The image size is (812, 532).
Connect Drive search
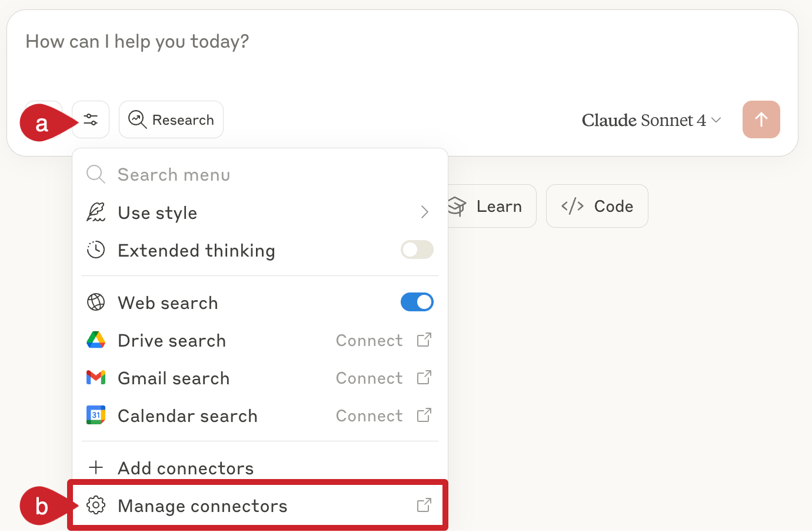370,340
